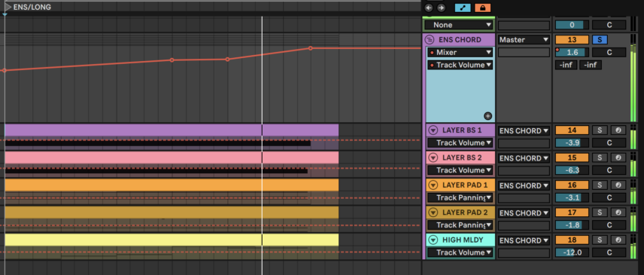
Task: Click the HIGH MLDY track title
Action: [463, 240]
